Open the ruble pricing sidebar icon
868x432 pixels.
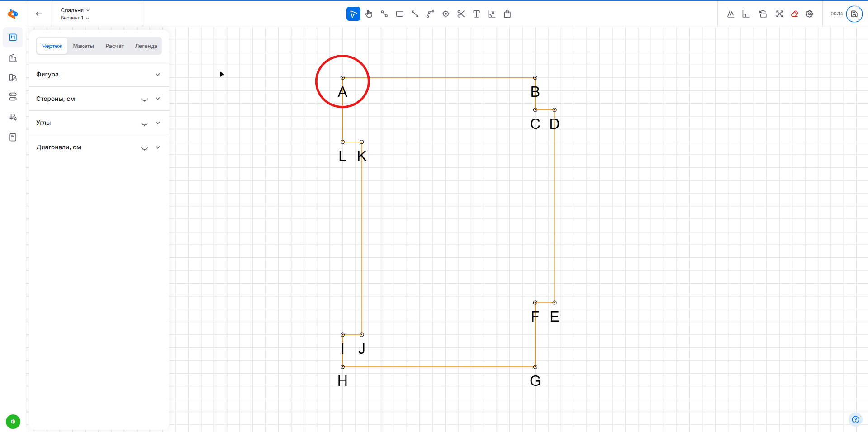[13, 117]
